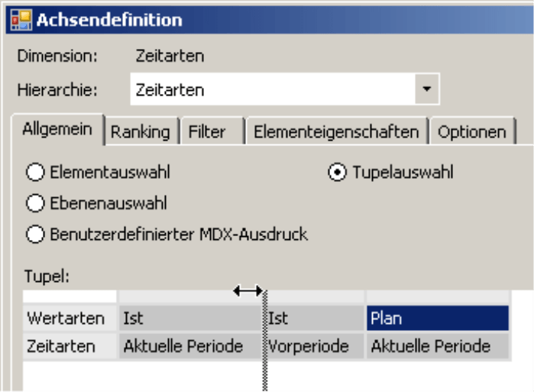Click the Wertarten row header

point(70,317)
